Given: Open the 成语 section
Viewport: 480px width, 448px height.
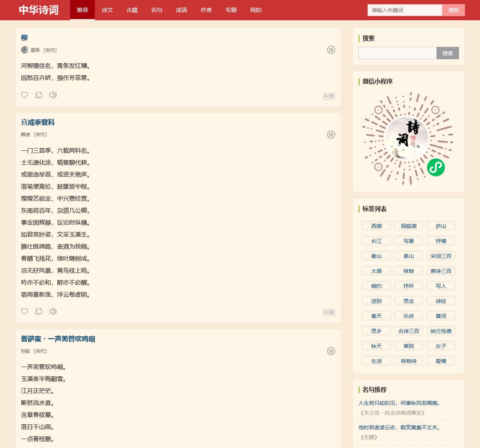Looking at the screenshot, I should click(181, 10).
